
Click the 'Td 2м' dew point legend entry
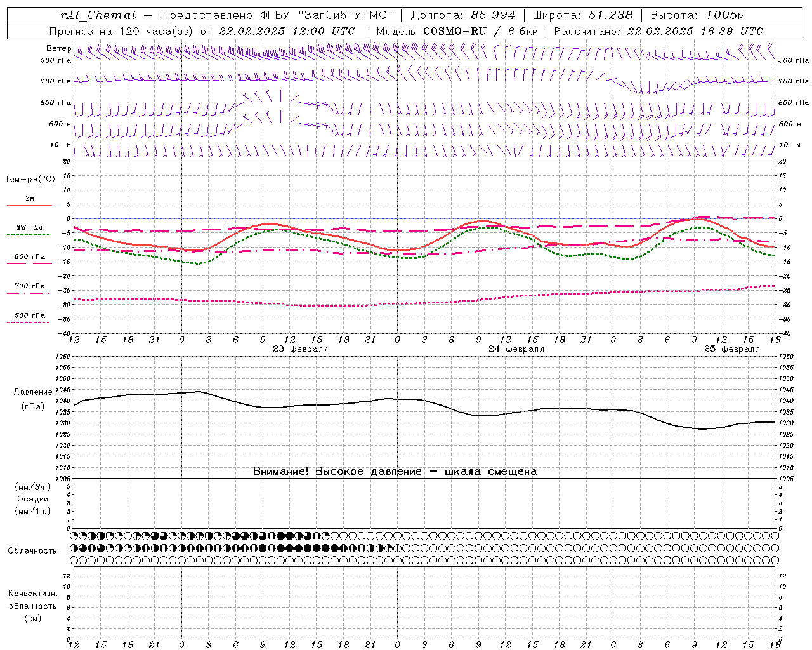pyautogui.click(x=29, y=227)
